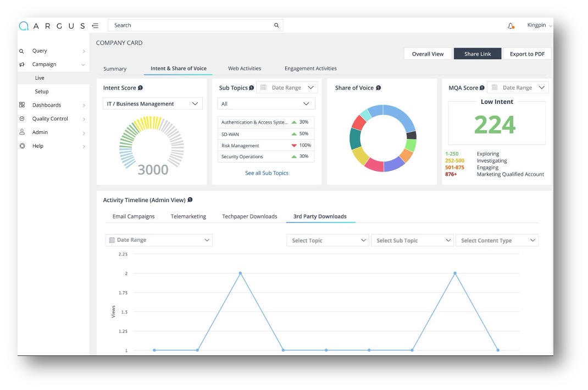Click Activity Timeline info icon
Screen dimensions: 588x390
point(190,200)
